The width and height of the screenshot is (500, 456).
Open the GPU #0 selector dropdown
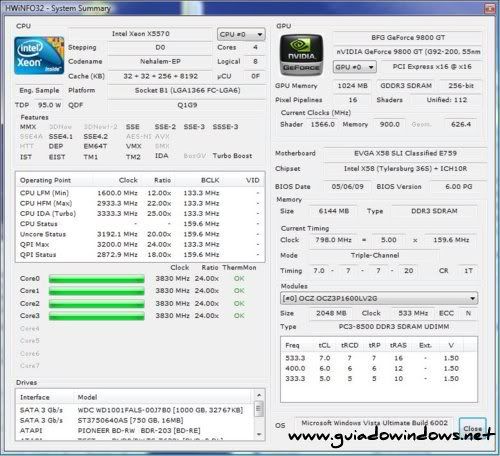point(355,67)
